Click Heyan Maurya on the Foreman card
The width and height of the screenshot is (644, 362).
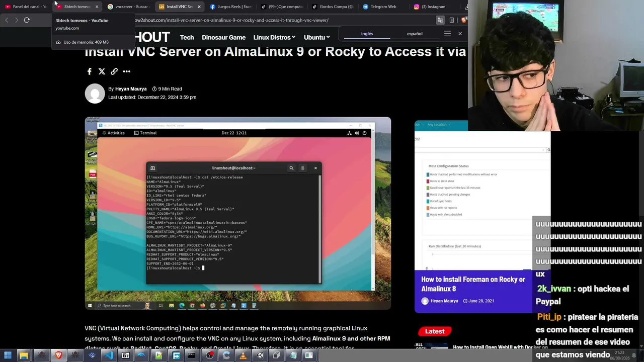444,301
